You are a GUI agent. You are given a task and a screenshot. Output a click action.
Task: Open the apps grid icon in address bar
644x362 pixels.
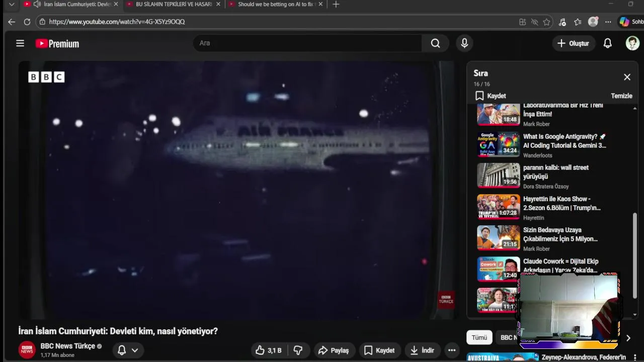point(522,22)
